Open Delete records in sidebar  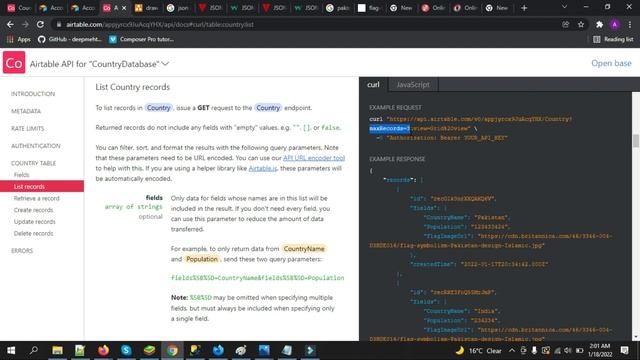pos(33,233)
